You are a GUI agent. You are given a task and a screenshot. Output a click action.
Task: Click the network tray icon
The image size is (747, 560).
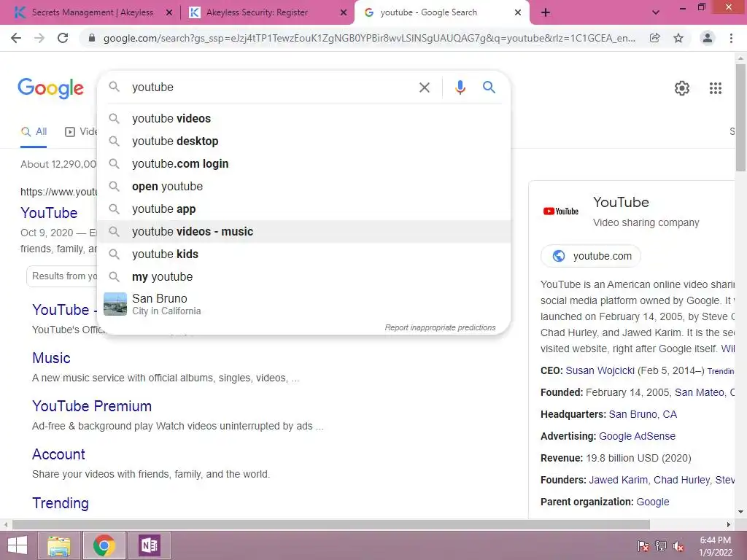[661, 546]
